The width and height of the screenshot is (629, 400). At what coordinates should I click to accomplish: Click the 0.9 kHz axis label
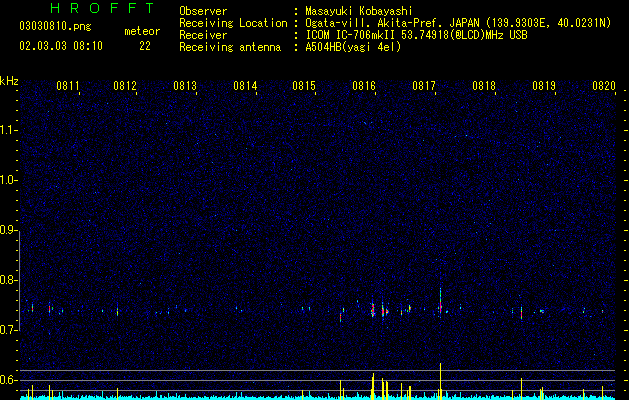click(x=9, y=230)
